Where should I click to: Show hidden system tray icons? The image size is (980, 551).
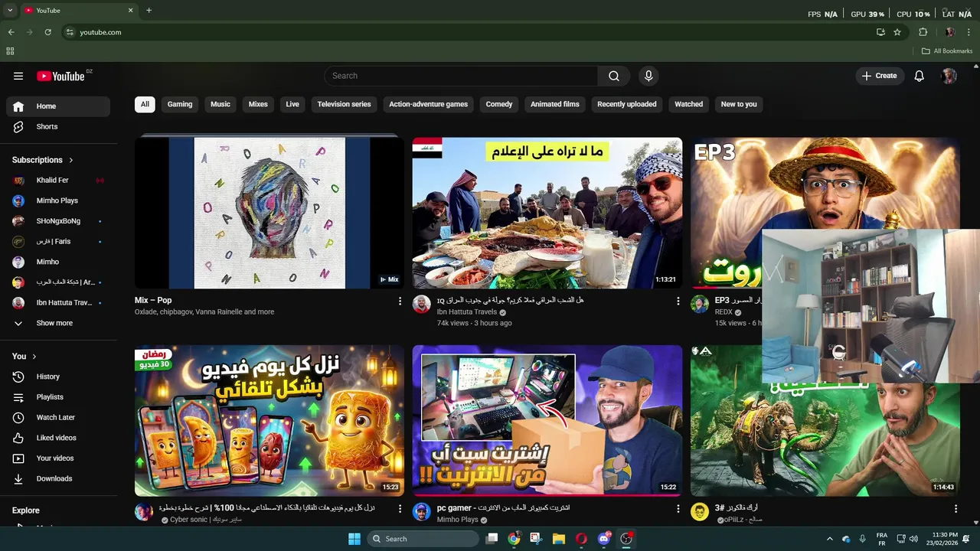(x=829, y=539)
